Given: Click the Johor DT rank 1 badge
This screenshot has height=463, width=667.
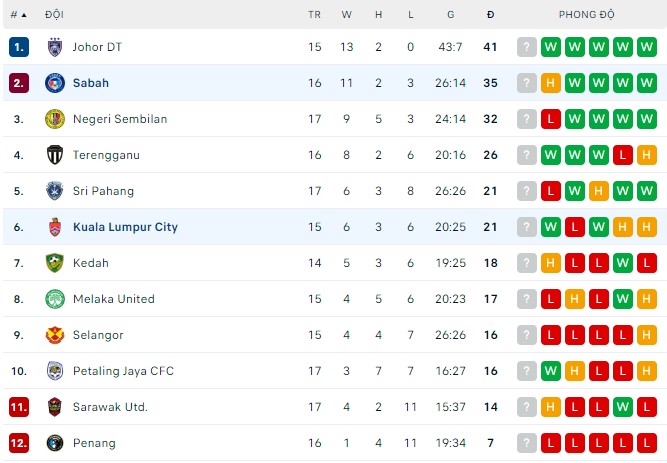Looking at the screenshot, I should coord(19,47).
